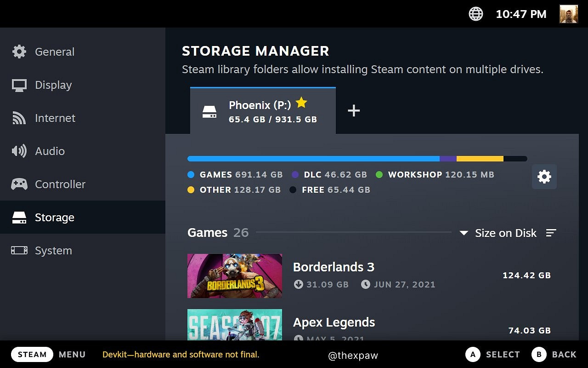The width and height of the screenshot is (588, 368).
Task: Click the globe icon in the top bar
Action: [475, 14]
